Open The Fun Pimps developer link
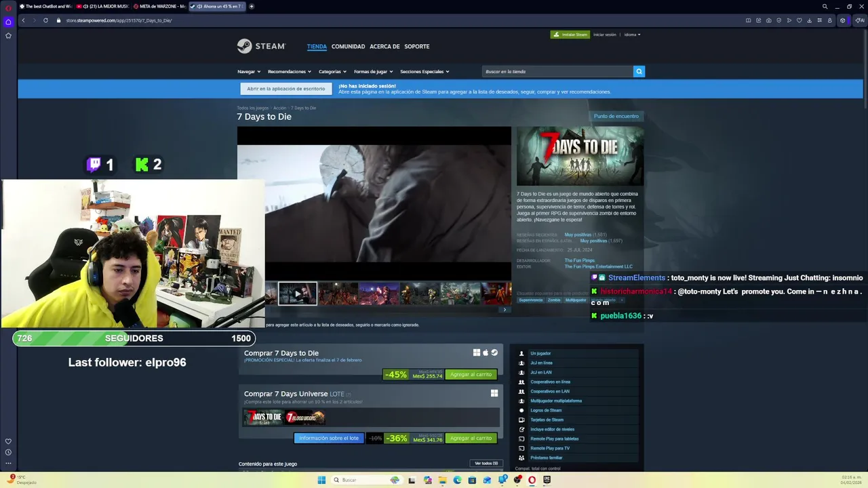The width and height of the screenshot is (868, 488). tap(580, 260)
